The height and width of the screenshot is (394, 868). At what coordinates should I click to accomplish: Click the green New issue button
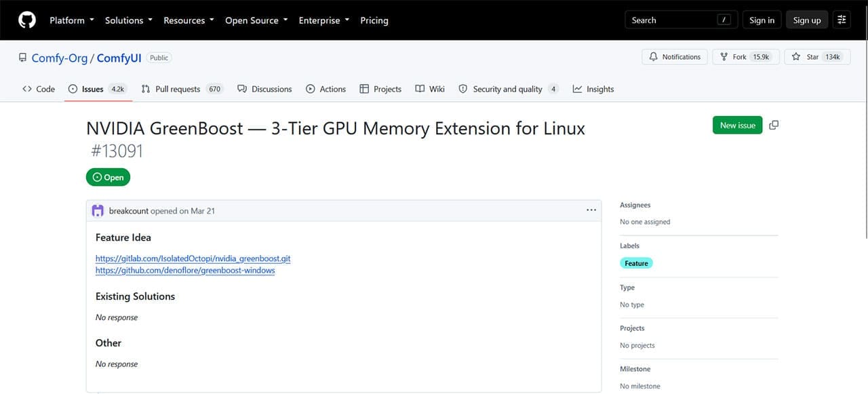(737, 125)
